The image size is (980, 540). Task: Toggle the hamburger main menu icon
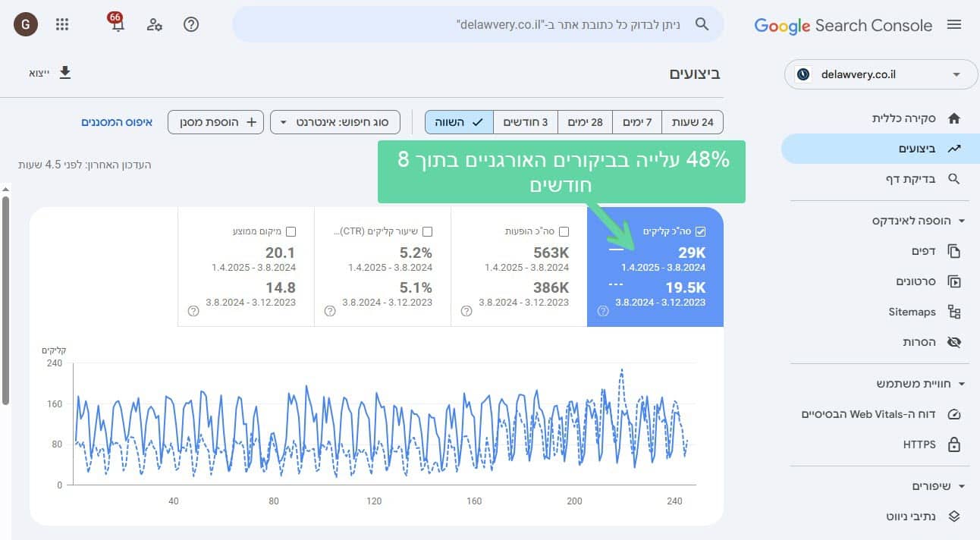[x=954, y=25]
